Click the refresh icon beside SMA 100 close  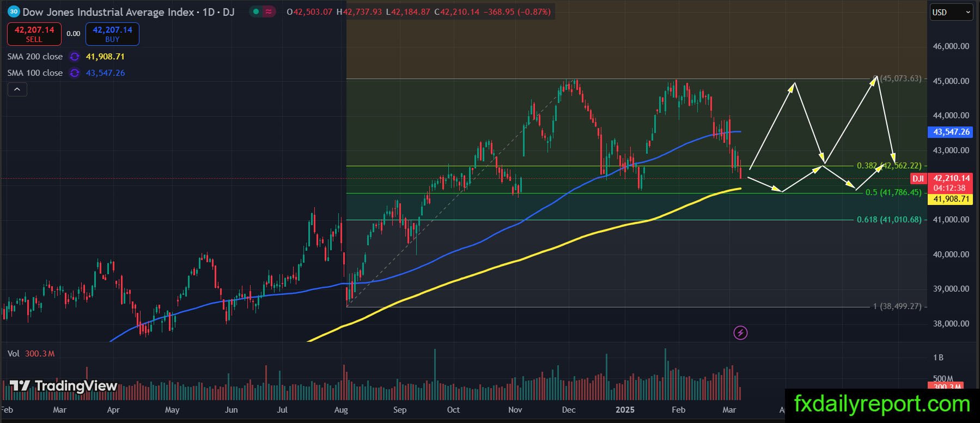(75, 73)
